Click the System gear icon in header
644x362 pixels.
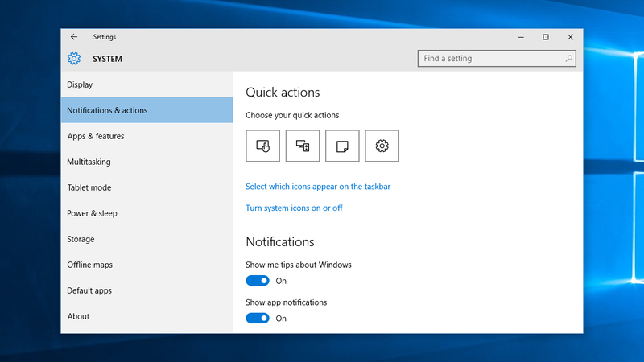(74, 59)
